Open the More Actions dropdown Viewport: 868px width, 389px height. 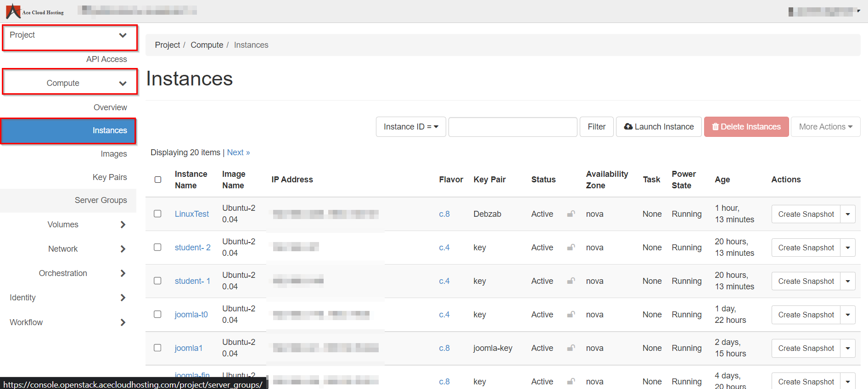[825, 127]
